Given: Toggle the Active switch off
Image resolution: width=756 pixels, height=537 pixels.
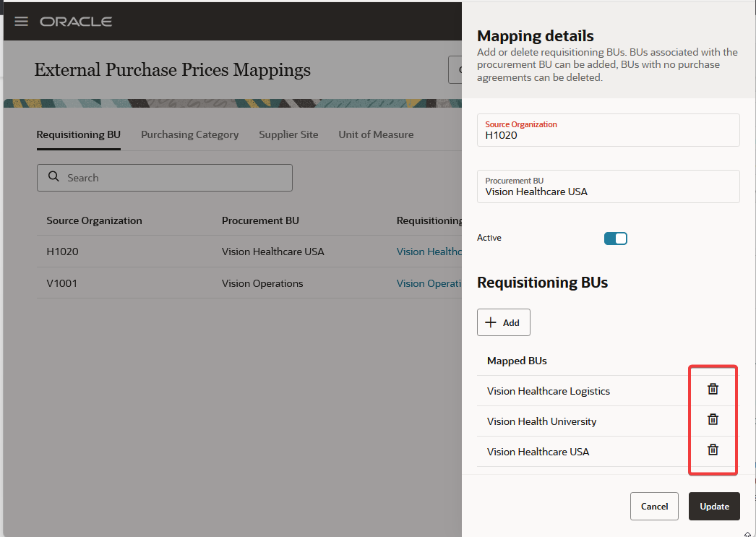Looking at the screenshot, I should 615,239.
